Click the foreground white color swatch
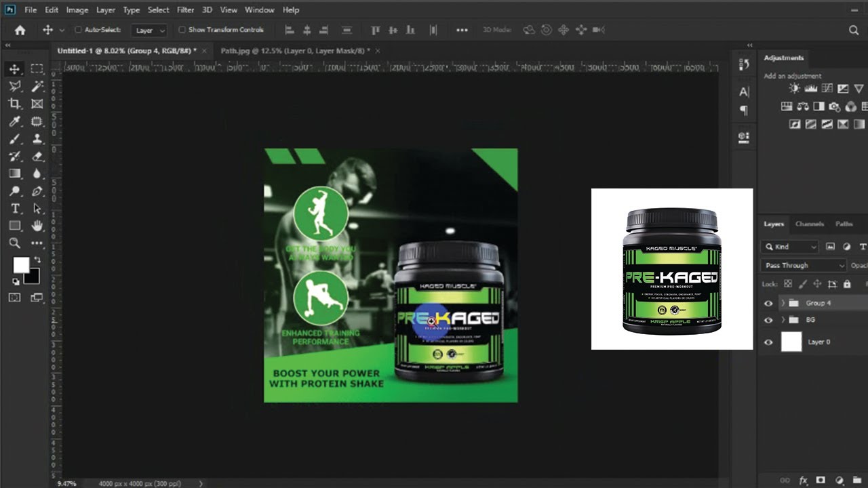This screenshot has width=868, height=488. [21, 264]
